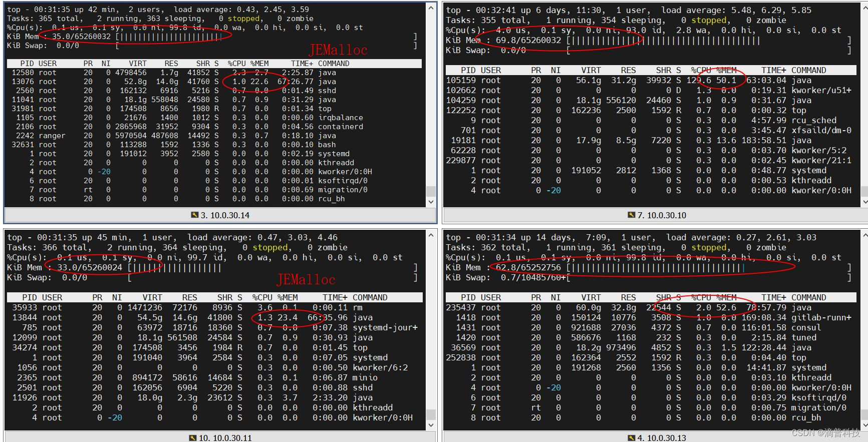Click 'xfsaild/dm-0' command in 10.0.30.10 pane
Screen dimensions: 868x442
tap(821, 130)
